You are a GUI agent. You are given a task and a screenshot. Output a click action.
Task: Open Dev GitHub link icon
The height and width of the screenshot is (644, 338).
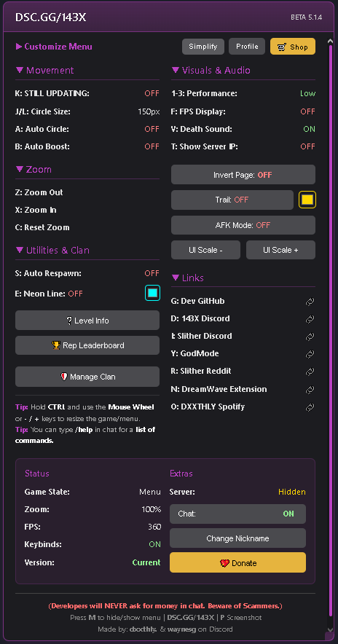pos(310,302)
